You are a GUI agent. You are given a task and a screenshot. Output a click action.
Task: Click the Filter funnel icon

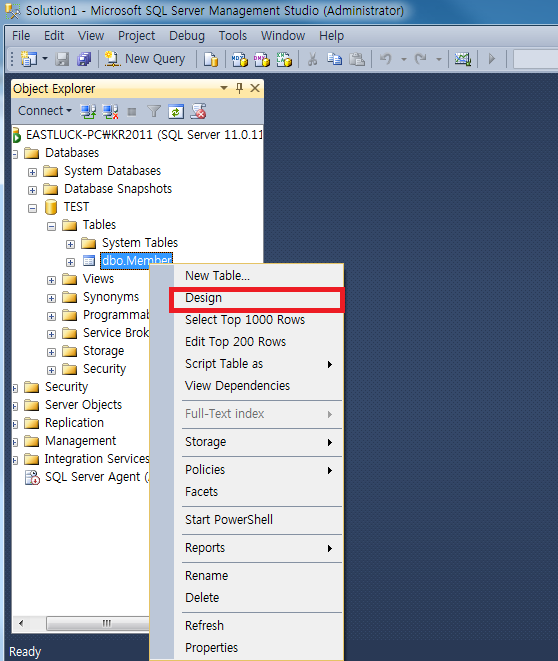click(154, 111)
